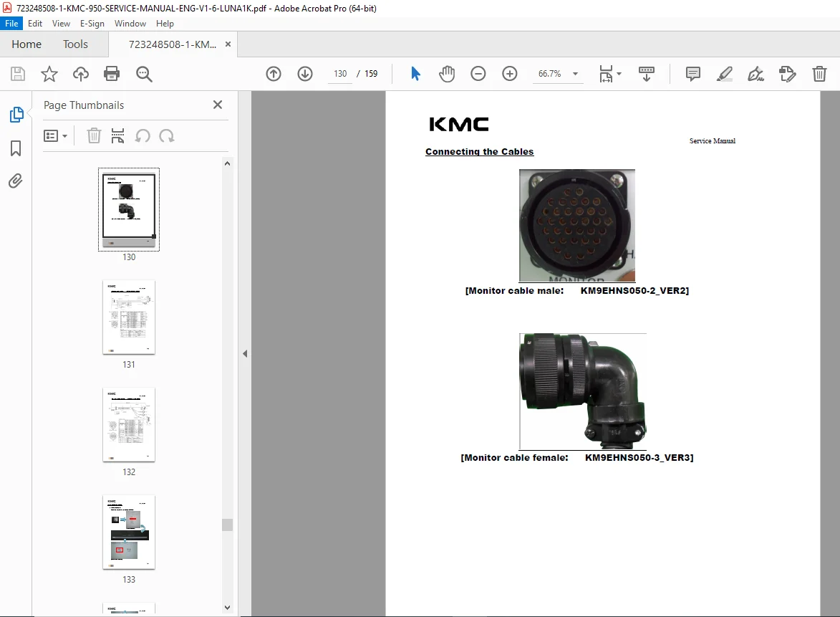Zoom out with the minus icon
The image size is (840, 617).
point(478,74)
